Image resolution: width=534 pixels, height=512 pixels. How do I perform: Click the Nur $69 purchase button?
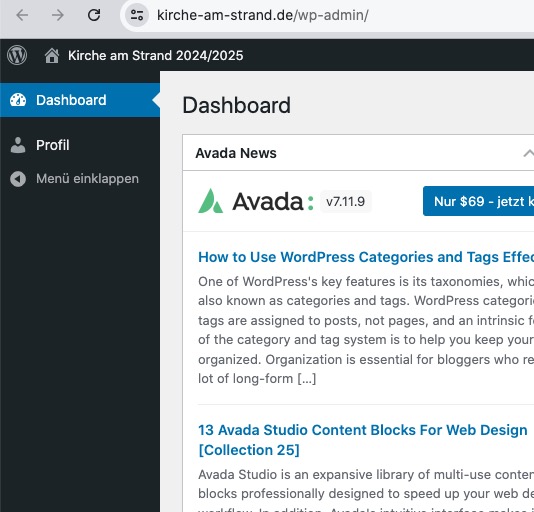478,201
